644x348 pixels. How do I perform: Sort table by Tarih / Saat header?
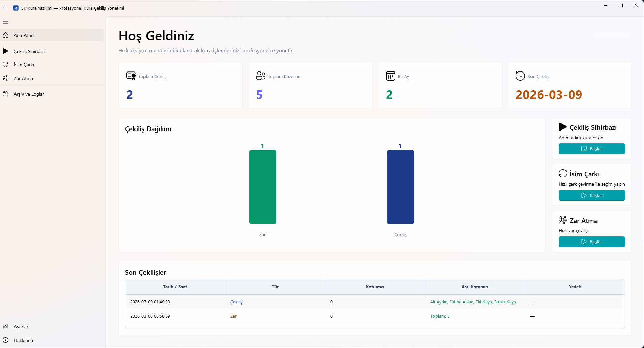point(175,287)
